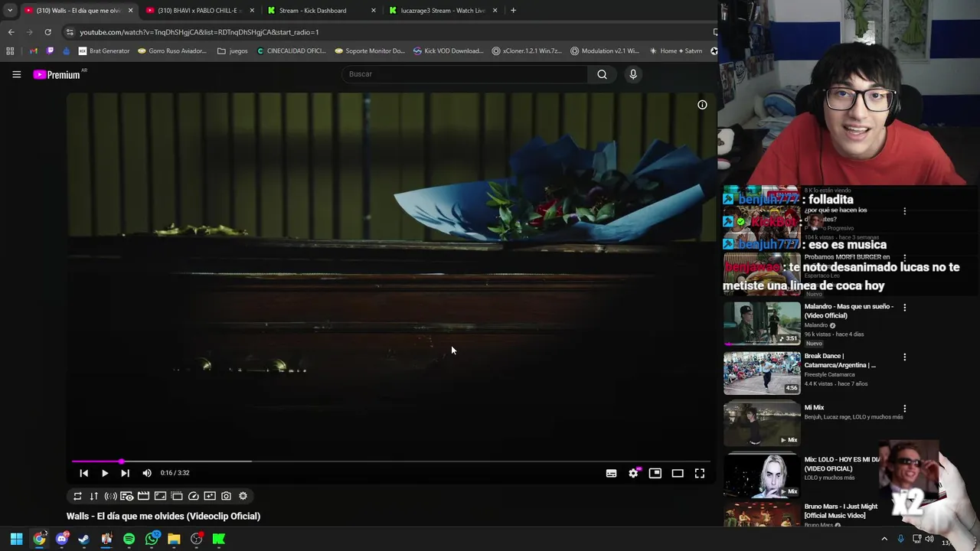This screenshot has width=980, height=551.
Task: Open Gorro Ruso Aviador bookmark
Action: [172, 51]
